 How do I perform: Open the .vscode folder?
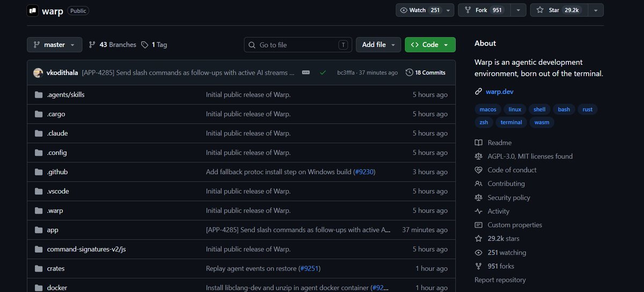point(58,191)
